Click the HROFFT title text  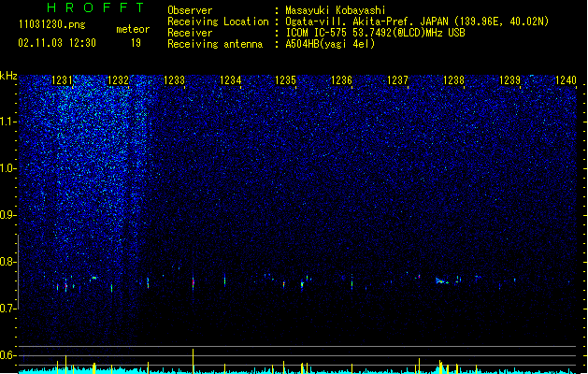[96, 7]
